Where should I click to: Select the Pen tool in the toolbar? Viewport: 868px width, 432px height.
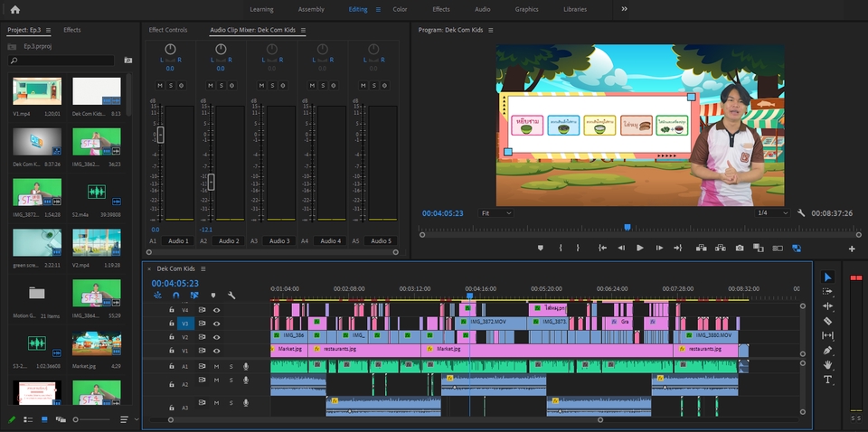[827, 350]
